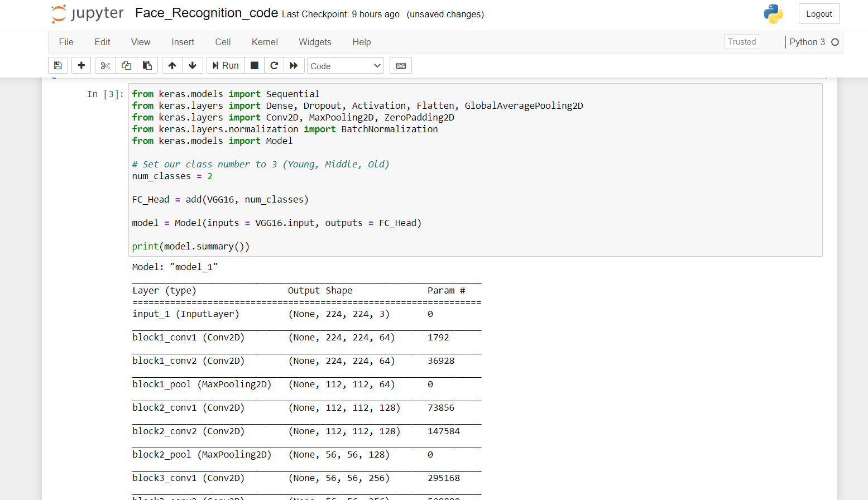This screenshot has width=868, height=500.
Task: Move selected cell down with down arrow
Action: click(x=192, y=65)
